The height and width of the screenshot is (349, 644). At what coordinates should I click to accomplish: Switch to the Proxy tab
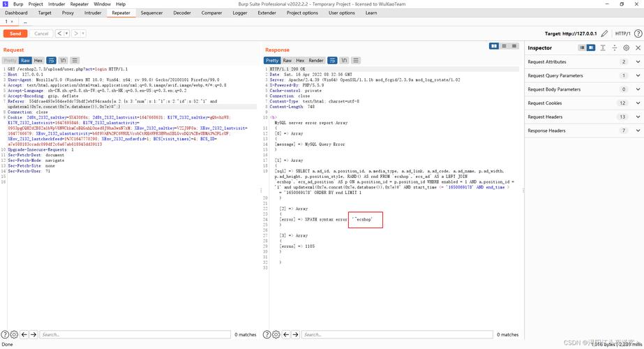click(x=68, y=13)
